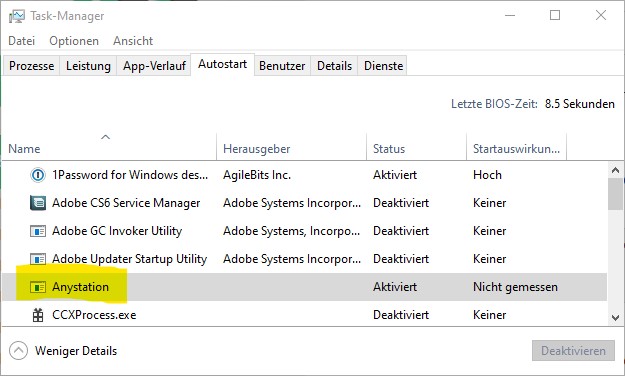This screenshot has height=376, width=625.
Task: Click the Aktiviert status of 1Password
Action: (395, 175)
